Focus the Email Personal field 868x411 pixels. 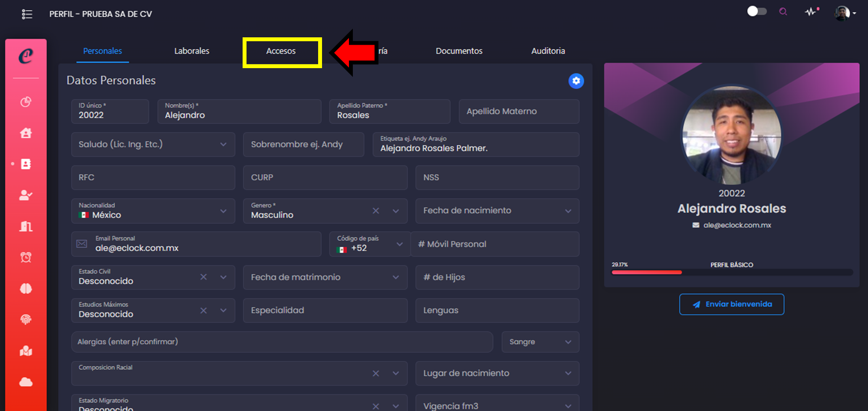click(x=197, y=244)
